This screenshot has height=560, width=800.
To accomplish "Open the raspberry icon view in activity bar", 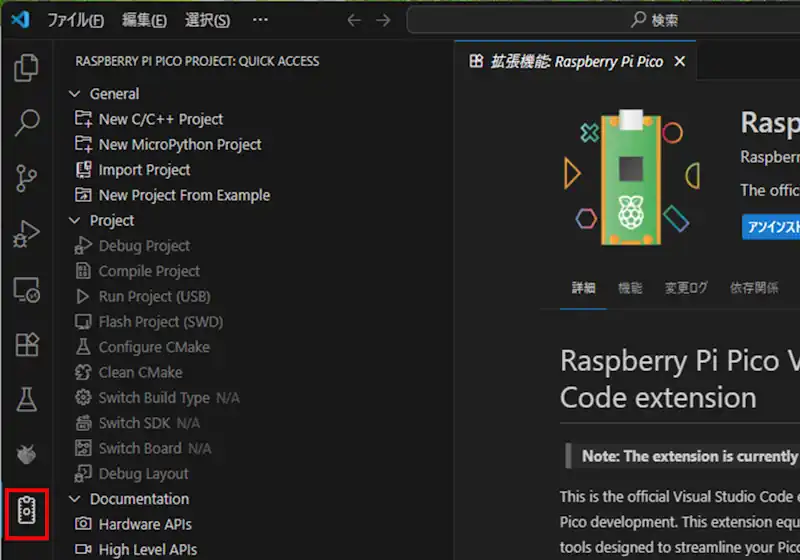I will coord(26,454).
